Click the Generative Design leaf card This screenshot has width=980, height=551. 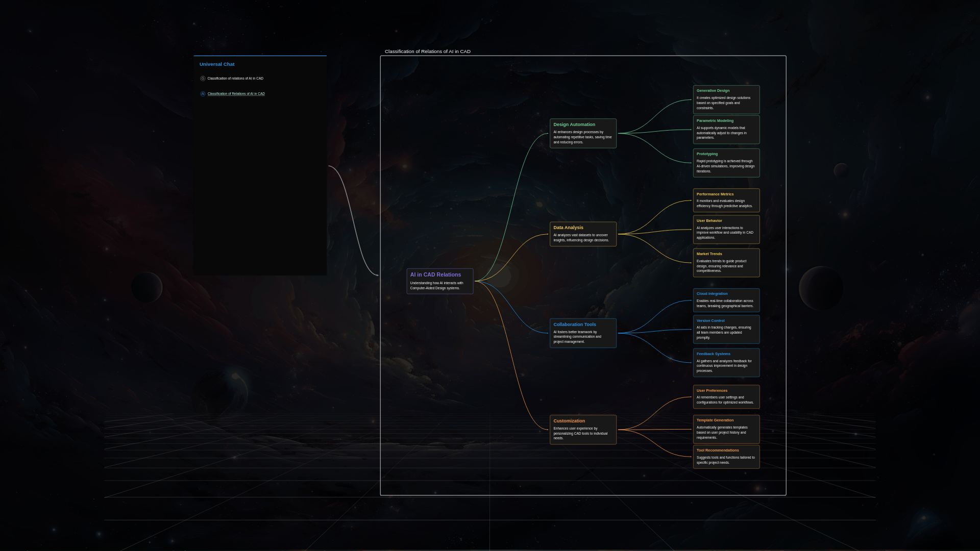point(726,99)
